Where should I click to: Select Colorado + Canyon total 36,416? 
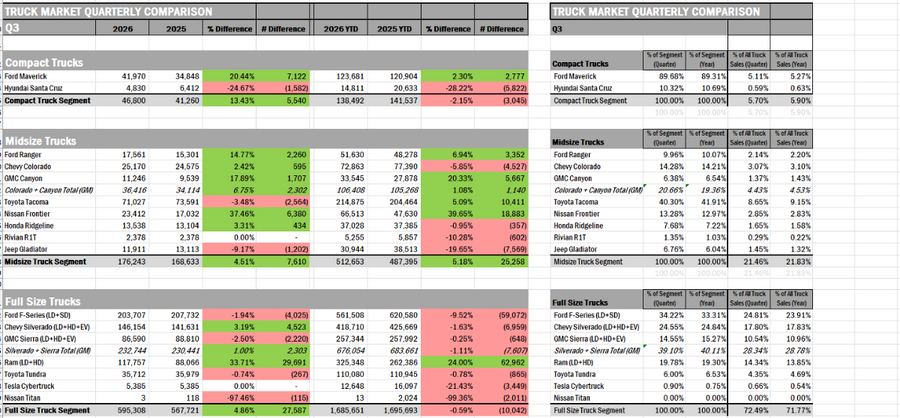(122, 190)
